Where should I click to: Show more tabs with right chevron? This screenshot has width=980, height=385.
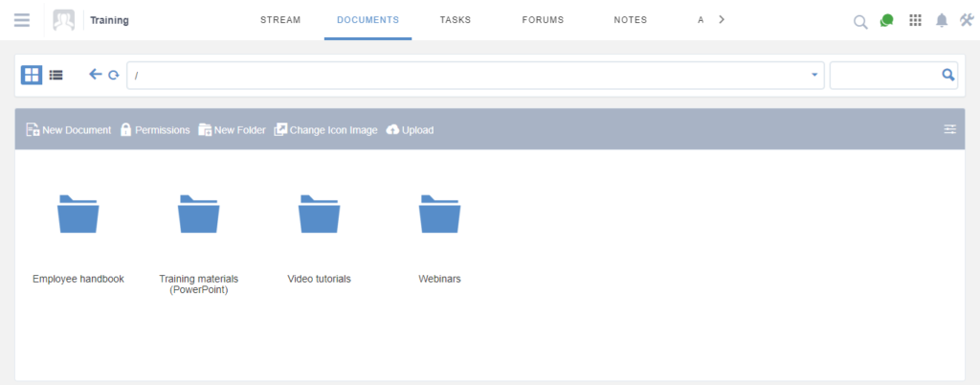[x=722, y=20]
